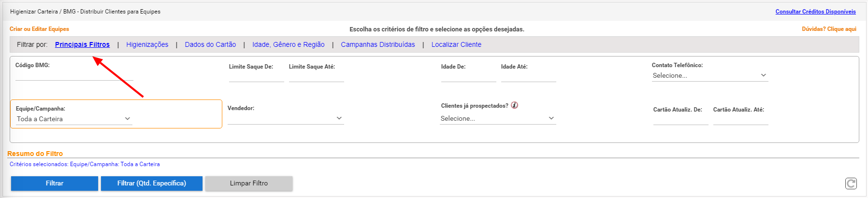Open the Consultar Créditos Disponíveis link
This screenshot has height=198, width=868.
816,12
